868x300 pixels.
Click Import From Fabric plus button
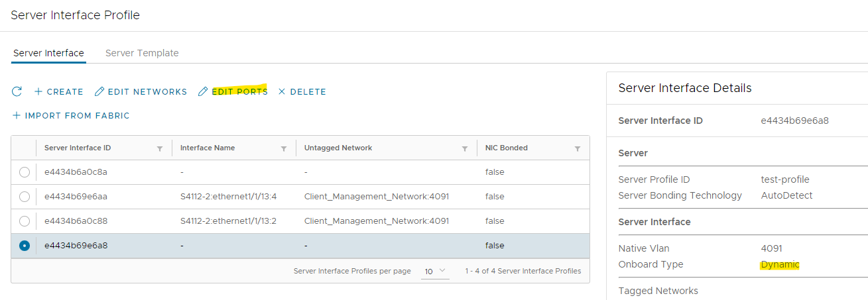71,116
